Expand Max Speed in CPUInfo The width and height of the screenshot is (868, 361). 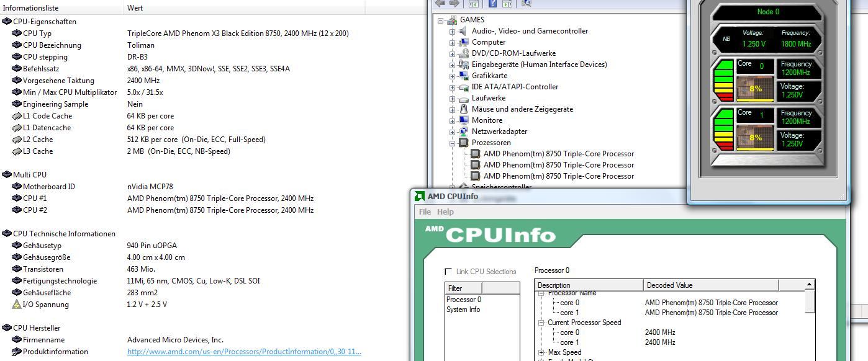coord(541,353)
